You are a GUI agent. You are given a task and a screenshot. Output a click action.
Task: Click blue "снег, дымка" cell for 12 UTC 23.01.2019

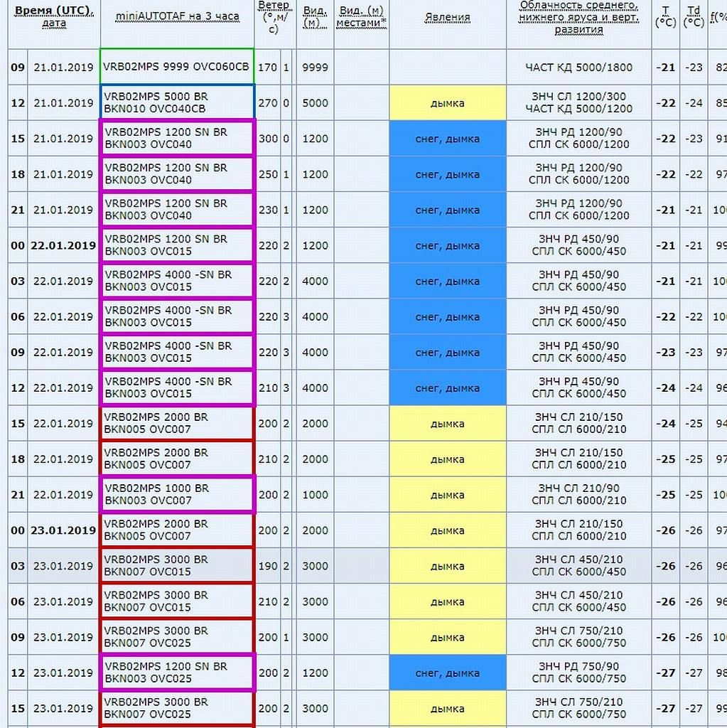pyautogui.click(x=447, y=673)
